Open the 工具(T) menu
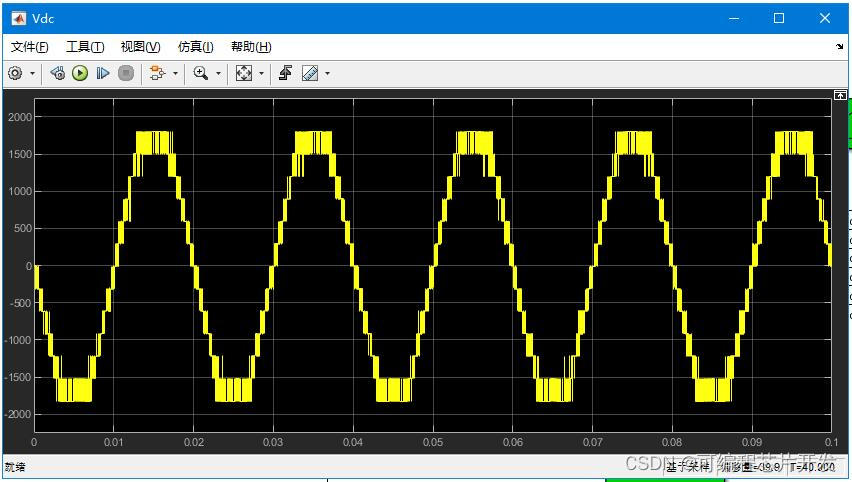The image size is (852, 482). [x=85, y=47]
